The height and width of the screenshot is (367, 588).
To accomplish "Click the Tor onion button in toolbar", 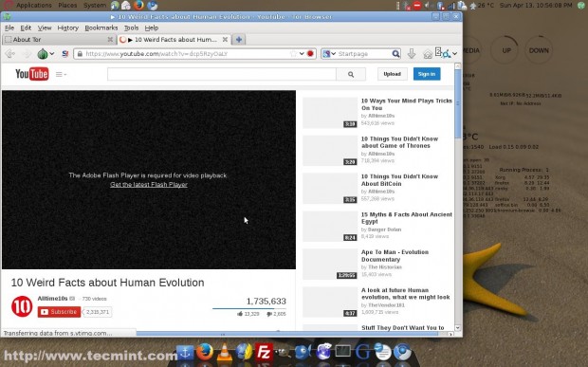I will 43,54.
